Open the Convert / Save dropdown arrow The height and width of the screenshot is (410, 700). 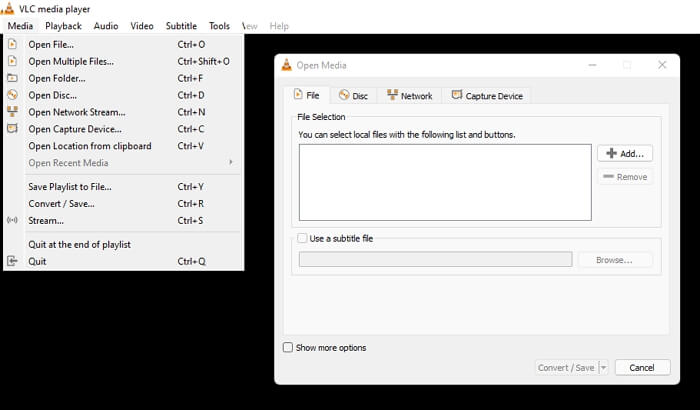coord(603,368)
